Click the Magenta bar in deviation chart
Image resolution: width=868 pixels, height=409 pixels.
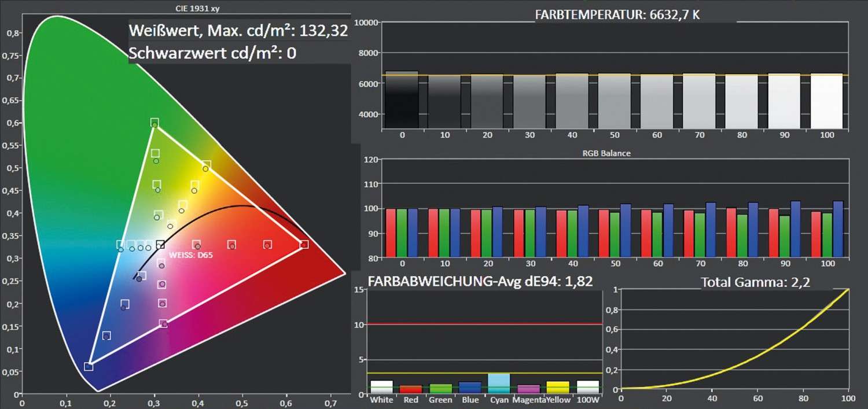[x=528, y=389]
